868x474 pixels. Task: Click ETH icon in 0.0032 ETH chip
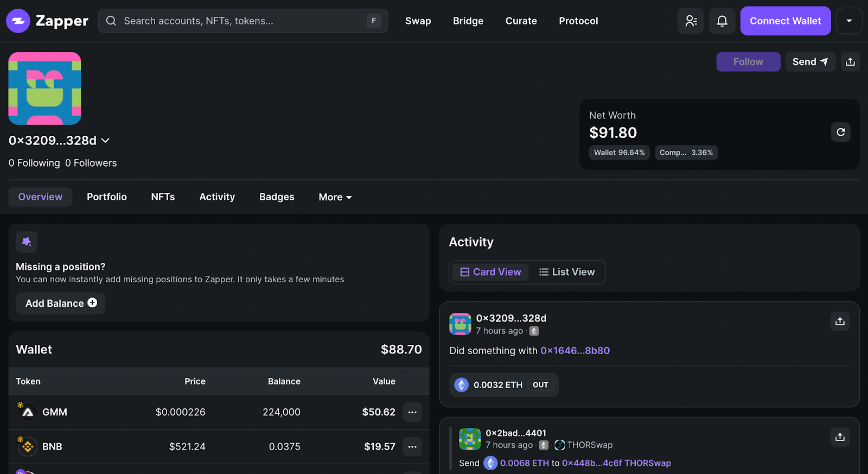coord(461,385)
